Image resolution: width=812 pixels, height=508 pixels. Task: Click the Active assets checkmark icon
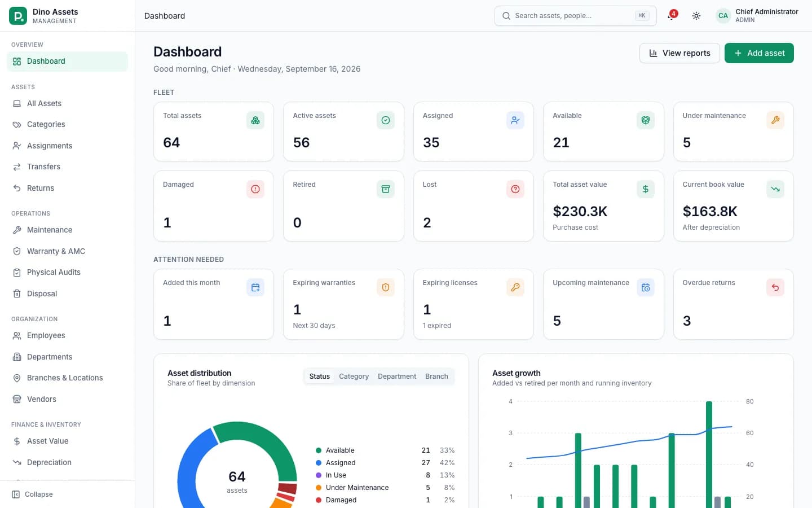tap(386, 120)
